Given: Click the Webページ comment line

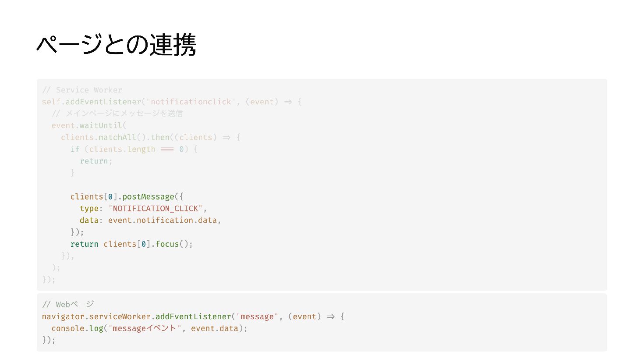Looking at the screenshot, I should [68, 304].
